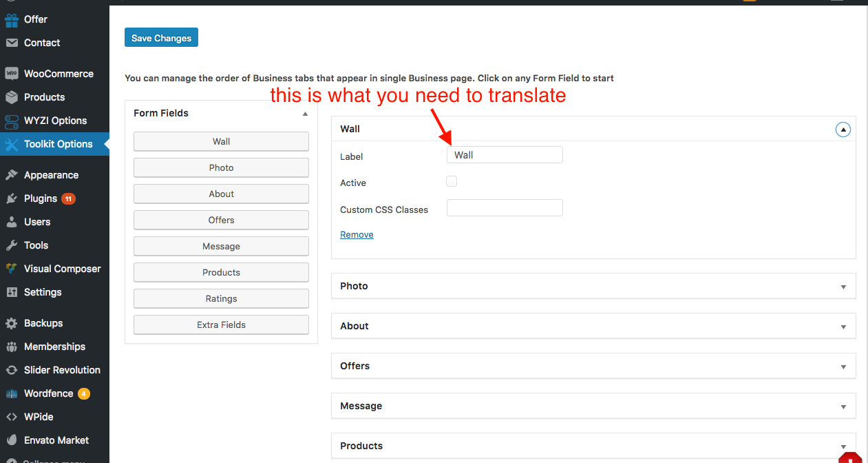
Task: Expand the Photo section arrow
Action: click(844, 287)
